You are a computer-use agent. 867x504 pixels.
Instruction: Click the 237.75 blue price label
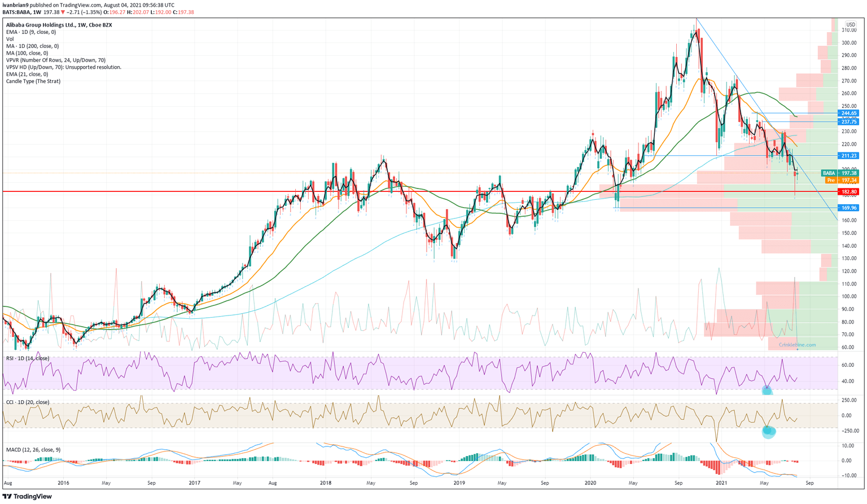point(849,122)
